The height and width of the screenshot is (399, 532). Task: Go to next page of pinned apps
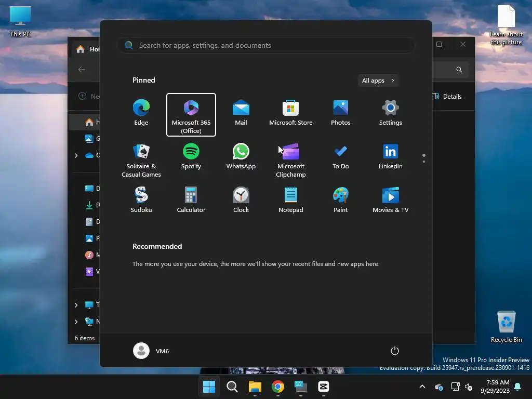pos(424,162)
